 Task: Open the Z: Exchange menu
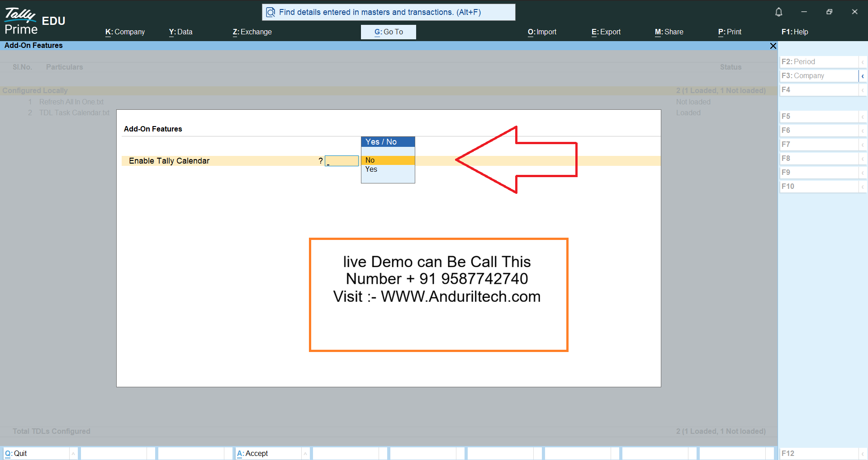click(x=252, y=32)
